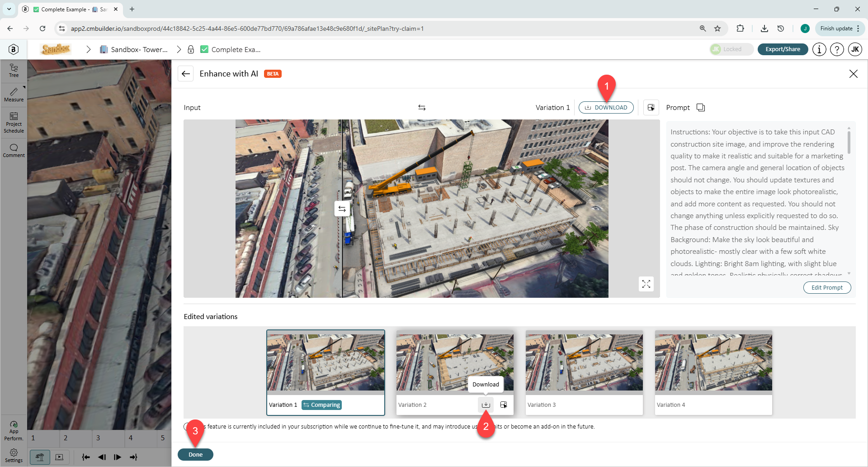Close the Enhance with AI panel
Viewport: 868px width, 467px height.
(853, 74)
